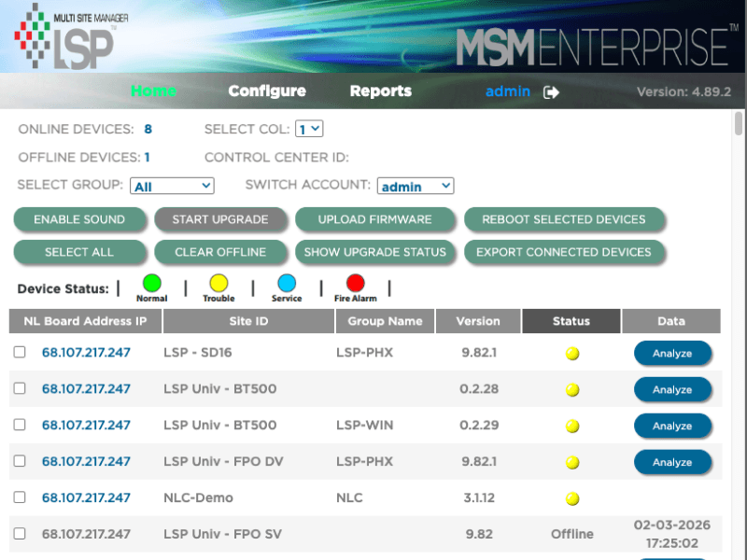Click Export Connected Devices button
Screen dimensions: 747x560
coord(564,252)
